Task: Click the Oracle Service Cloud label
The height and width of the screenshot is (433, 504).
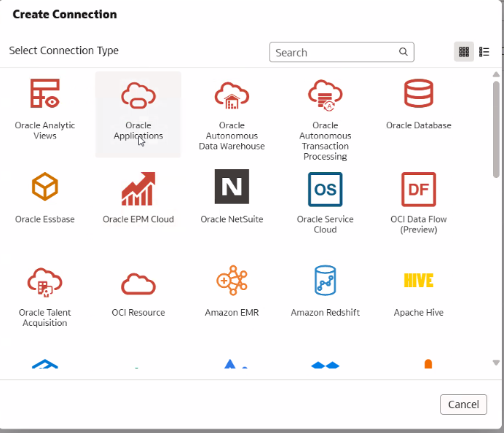Action: point(326,225)
